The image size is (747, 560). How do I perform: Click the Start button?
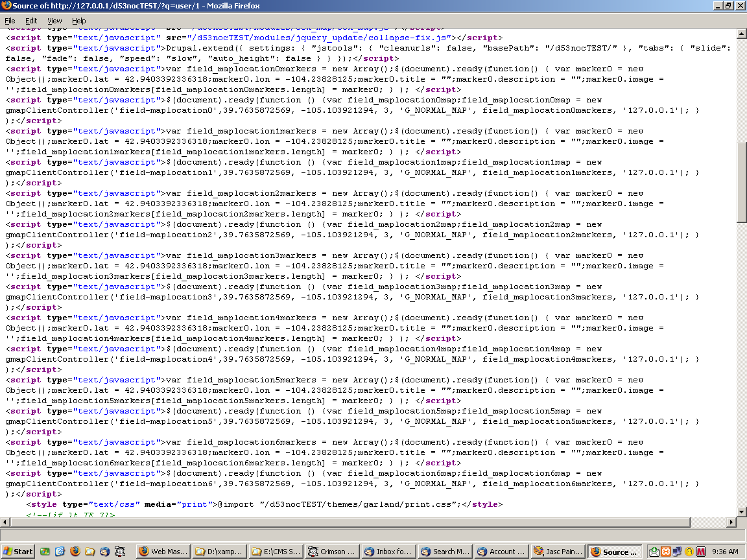[x=18, y=552]
